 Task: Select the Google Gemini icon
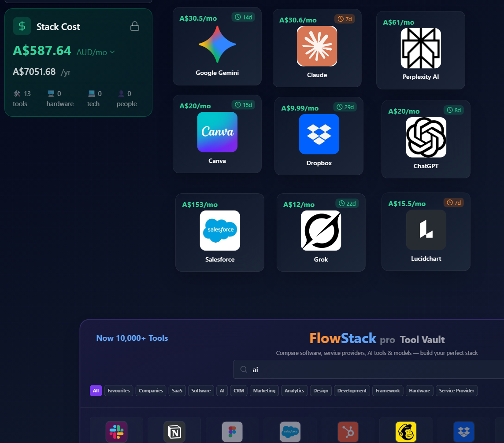point(217,44)
